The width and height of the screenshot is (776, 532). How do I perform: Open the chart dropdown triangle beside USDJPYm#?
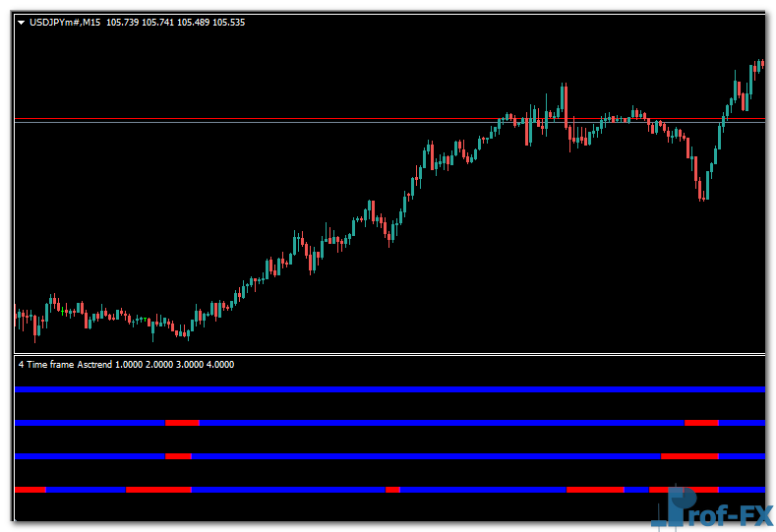coord(22,22)
